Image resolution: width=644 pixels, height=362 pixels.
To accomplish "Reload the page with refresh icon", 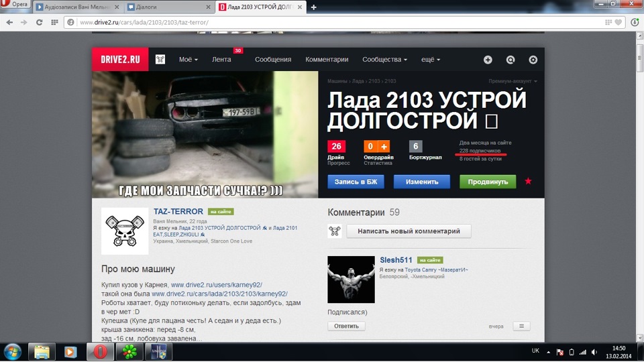I will 40,22.
